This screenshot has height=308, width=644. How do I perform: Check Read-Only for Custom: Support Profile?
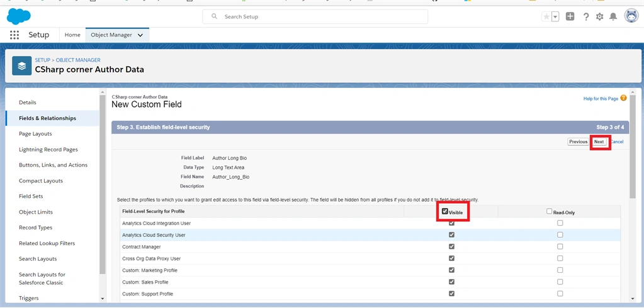[560, 294]
